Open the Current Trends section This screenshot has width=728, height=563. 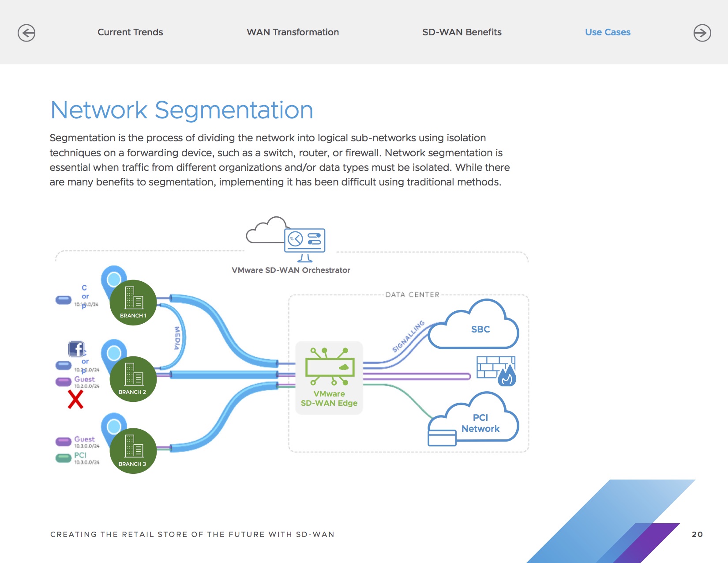click(130, 32)
